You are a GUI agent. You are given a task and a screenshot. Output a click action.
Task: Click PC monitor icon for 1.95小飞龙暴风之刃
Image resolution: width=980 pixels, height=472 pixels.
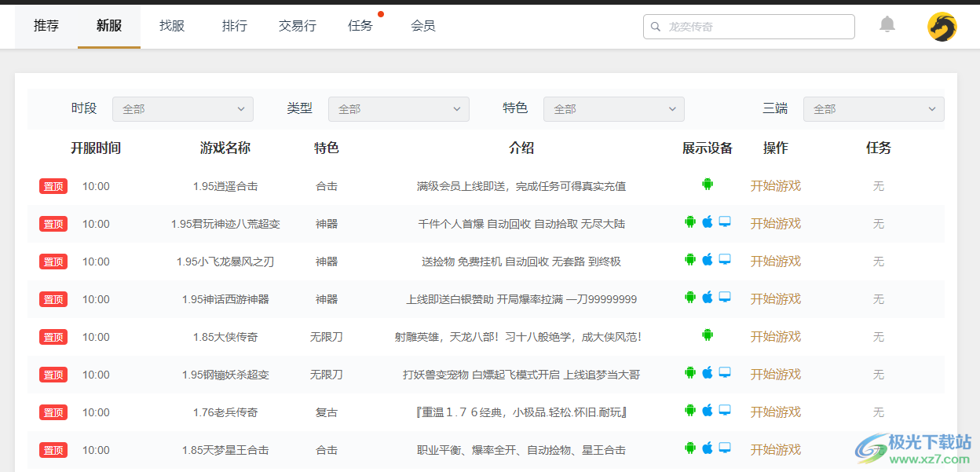point(725,260)
